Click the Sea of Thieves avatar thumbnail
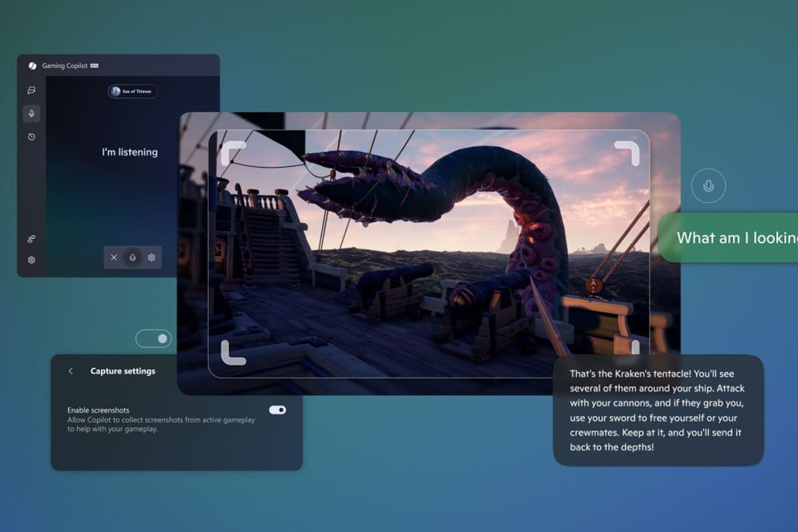Viewport: 798px width, 532px height. (x=116, y=92)
